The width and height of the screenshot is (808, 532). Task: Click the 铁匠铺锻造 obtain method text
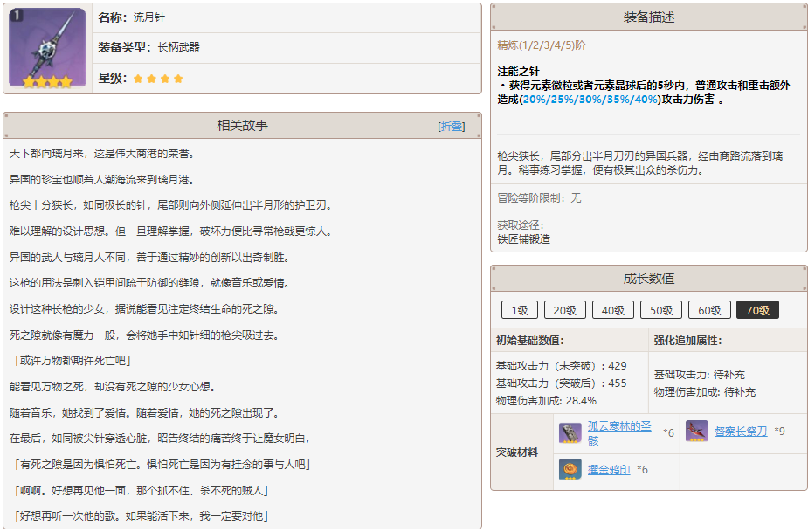point(523,239)
